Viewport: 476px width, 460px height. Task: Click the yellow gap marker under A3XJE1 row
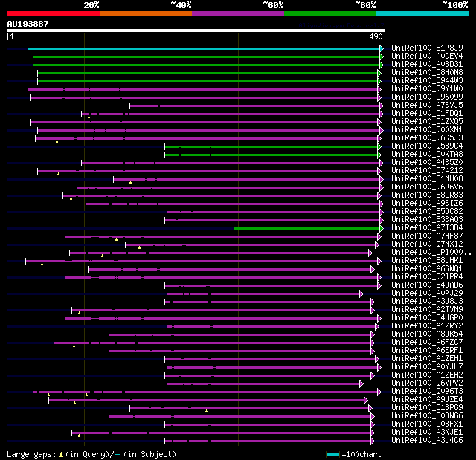(x=80, y=435)
